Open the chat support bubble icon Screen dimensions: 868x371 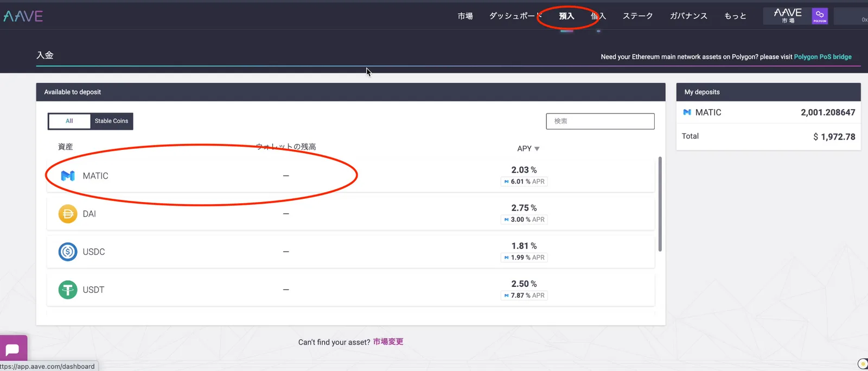click(x=13, y=349)
